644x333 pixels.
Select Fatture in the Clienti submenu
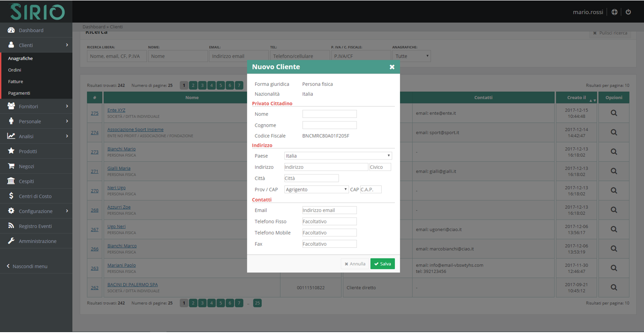[x=15, y=82]
